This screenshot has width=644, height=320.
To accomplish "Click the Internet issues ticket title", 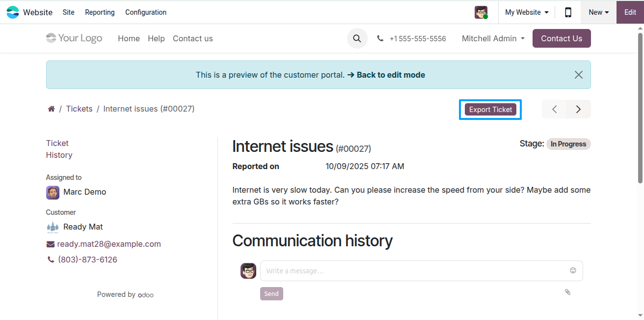I will coord(283,146).
